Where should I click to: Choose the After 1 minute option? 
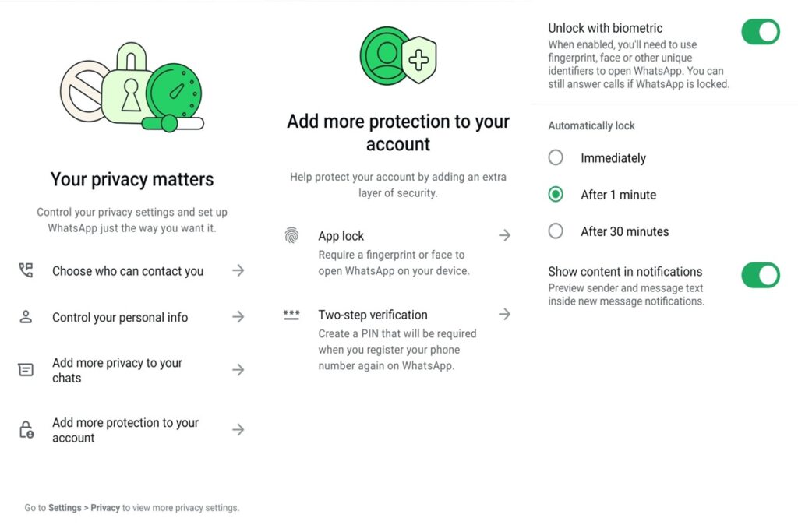[x=602, y=194]
